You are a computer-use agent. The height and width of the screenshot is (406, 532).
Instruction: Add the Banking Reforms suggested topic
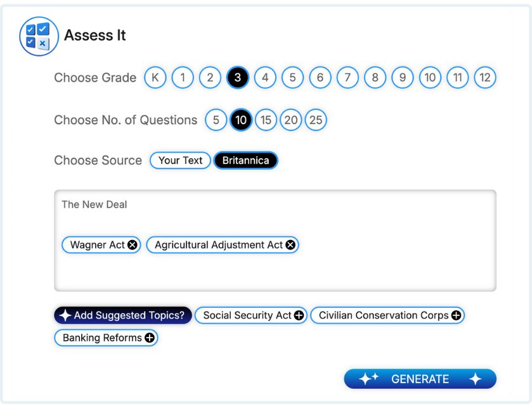click(x=150, y=338)
